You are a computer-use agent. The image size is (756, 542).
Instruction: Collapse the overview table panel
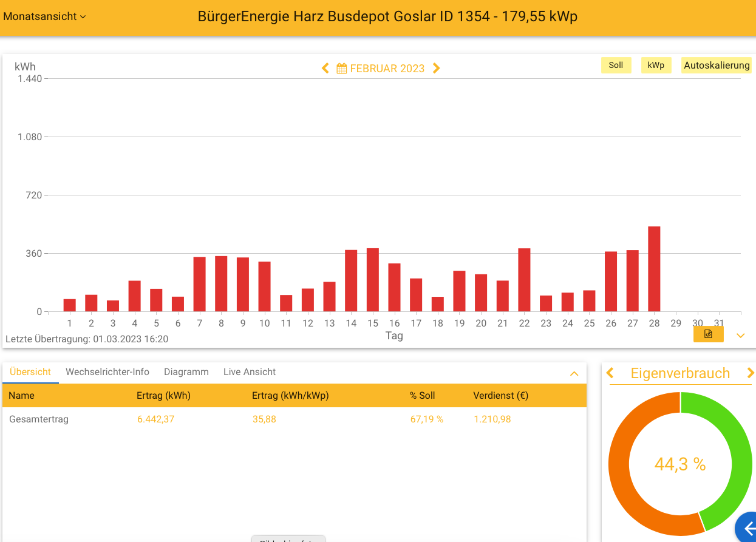pyautogui.click(x=574, y=374)
